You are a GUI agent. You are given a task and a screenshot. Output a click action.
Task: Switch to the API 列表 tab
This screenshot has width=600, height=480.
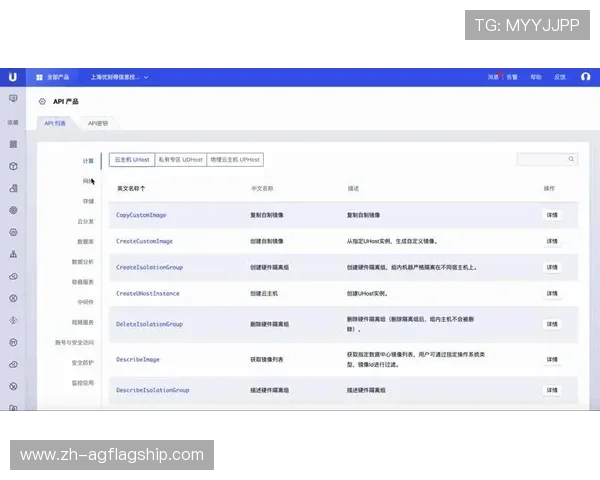55,123
